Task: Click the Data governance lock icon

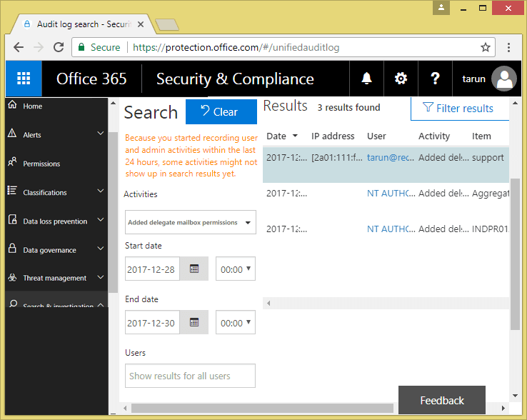Action: (x=12, y=248)
